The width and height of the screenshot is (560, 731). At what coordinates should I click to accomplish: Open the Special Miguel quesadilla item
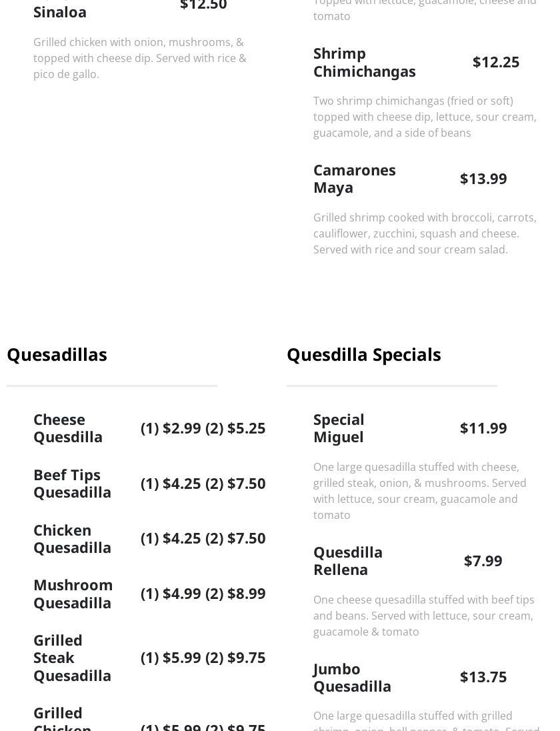tap(339, 428)
